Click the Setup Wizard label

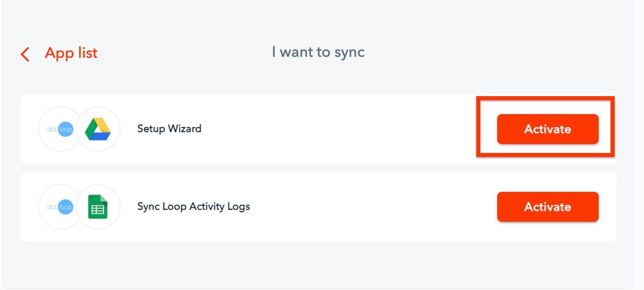pyautogui.click(x=169, y=129)
